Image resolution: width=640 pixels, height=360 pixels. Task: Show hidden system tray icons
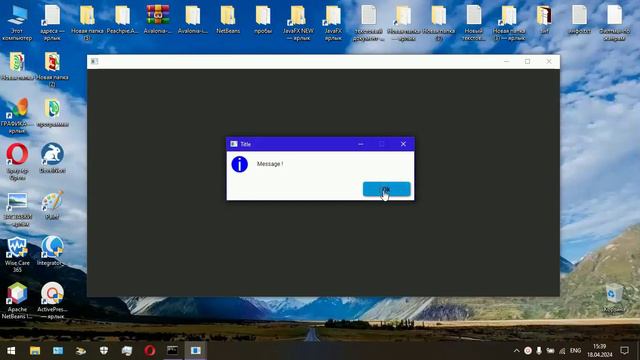point(516,351)
